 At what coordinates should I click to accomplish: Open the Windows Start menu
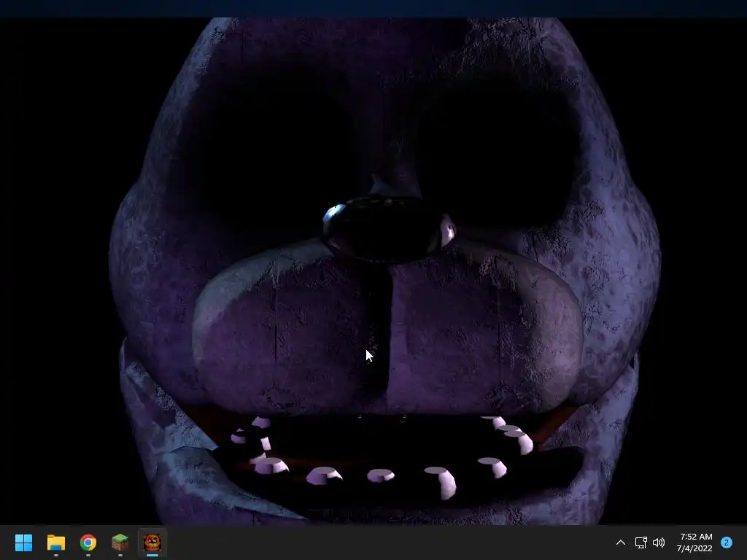(x=24, y=542)
